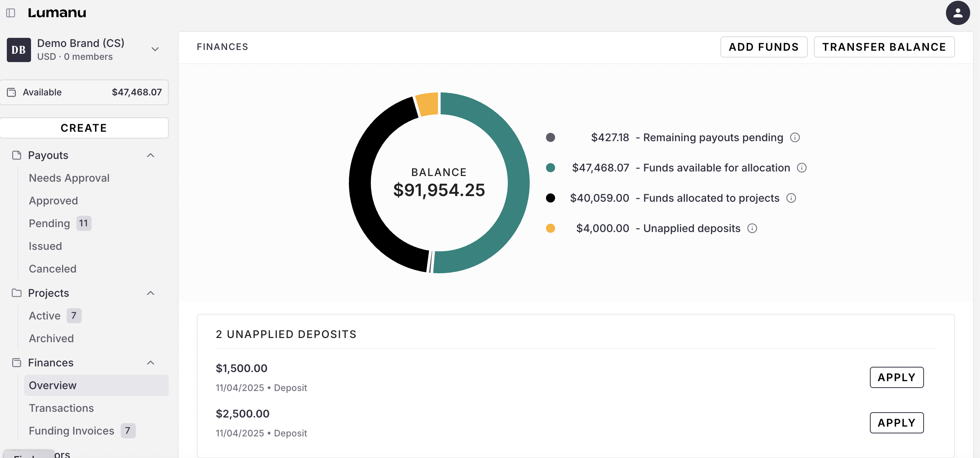Click info icon beside Funds allocated to projects
Image resolution: width=980 pixels, height=458 pixels.
point(791,198)
